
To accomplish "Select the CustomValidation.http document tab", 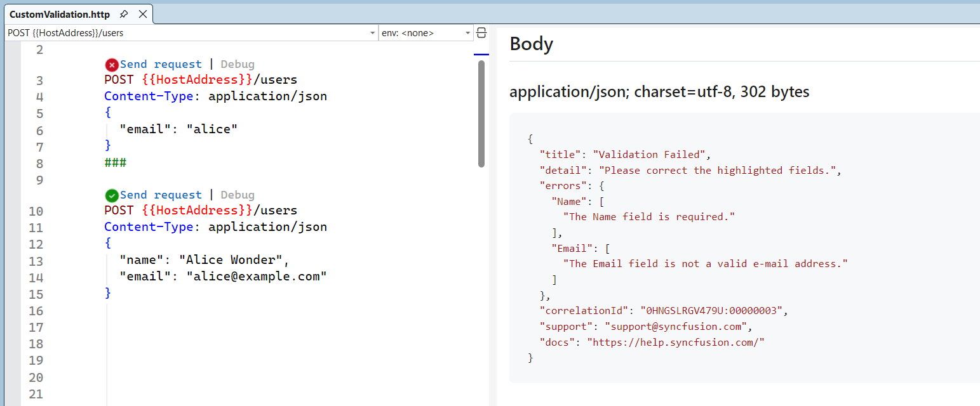I will [x=60, y=14].
